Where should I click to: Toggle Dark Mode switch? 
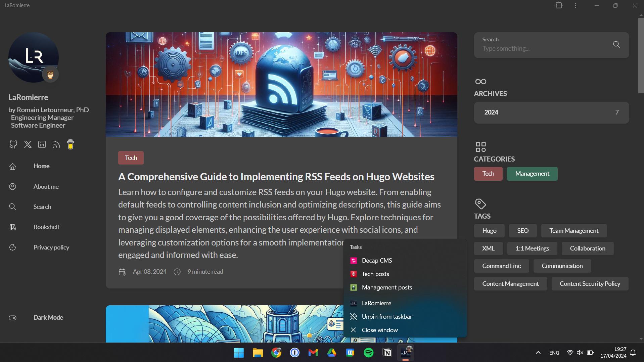pos(13,318)
